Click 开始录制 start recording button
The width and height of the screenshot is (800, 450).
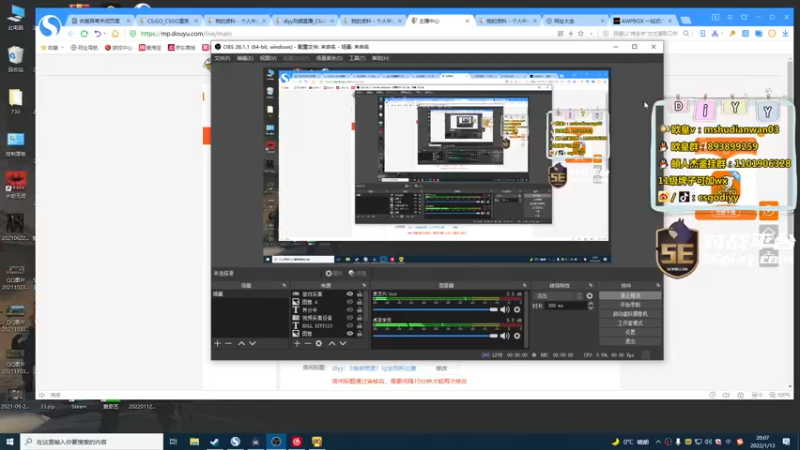pyautogui.click(x=630, y=305)
